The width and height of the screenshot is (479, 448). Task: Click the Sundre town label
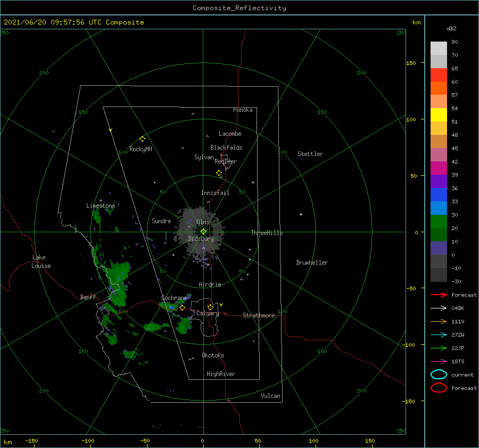[161, 221]
